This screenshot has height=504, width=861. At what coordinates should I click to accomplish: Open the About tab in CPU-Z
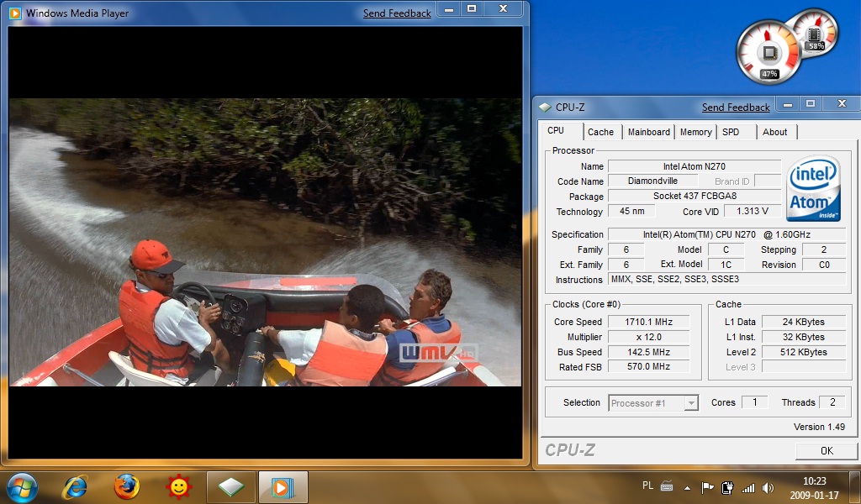pyautogui.click(x=774, y=132)
